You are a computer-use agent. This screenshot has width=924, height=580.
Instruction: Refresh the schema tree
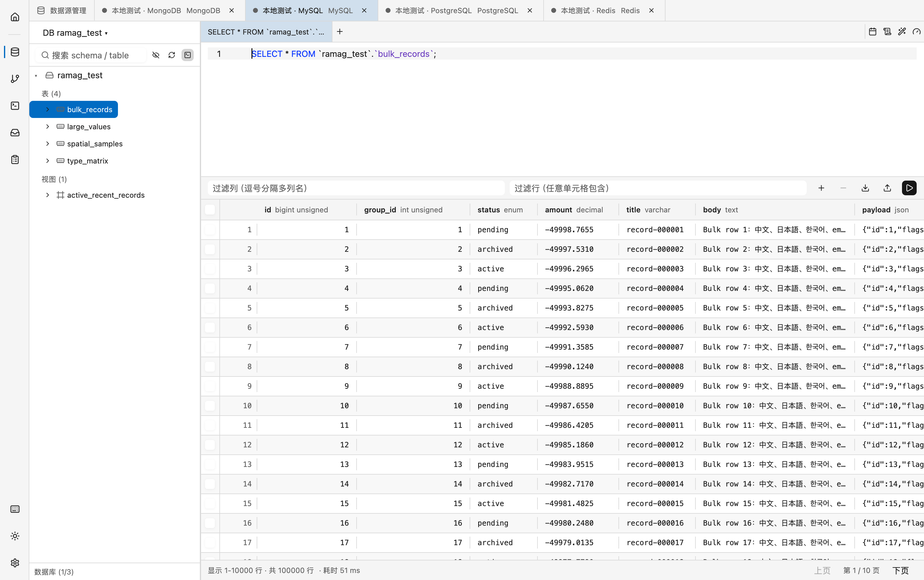click(171, 55)
